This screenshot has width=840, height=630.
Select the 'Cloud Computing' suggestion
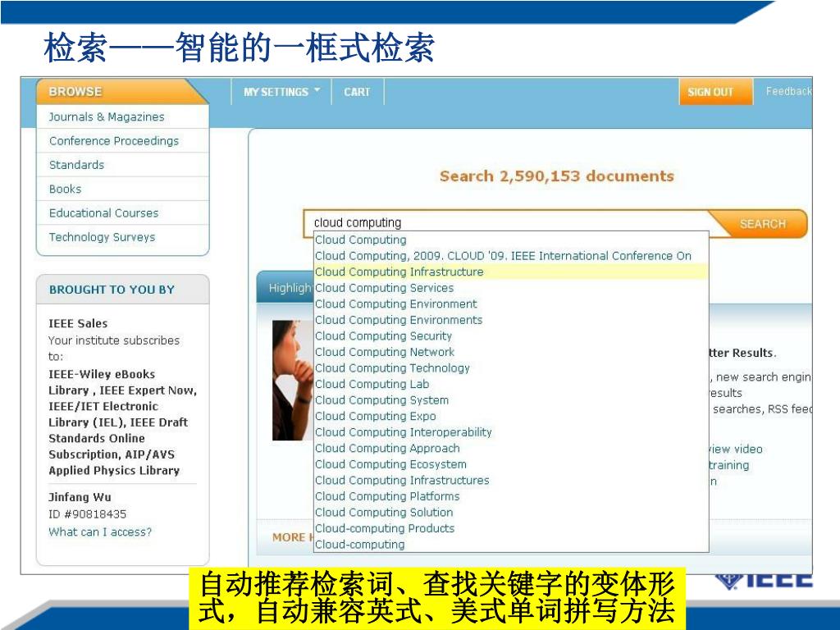511,240
